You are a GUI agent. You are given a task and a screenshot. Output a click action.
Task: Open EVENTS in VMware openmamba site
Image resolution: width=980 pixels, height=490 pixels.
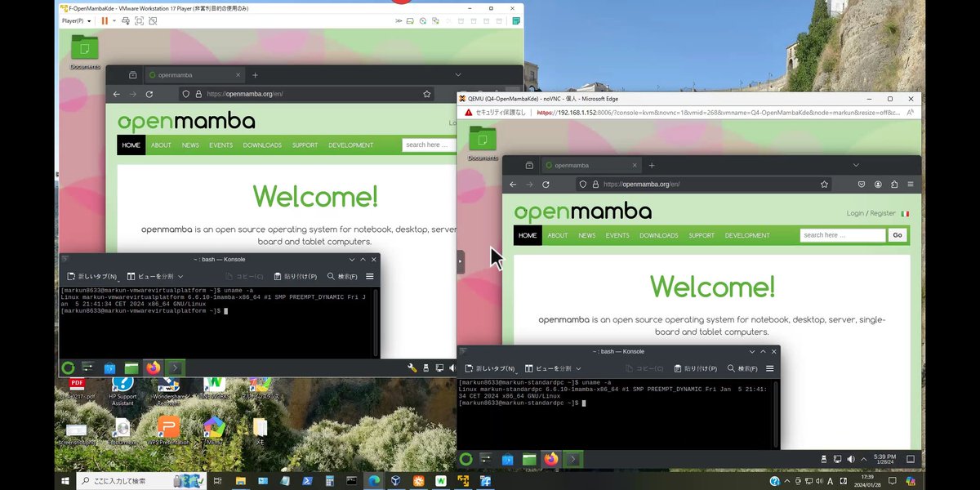(x=220, y=145)
